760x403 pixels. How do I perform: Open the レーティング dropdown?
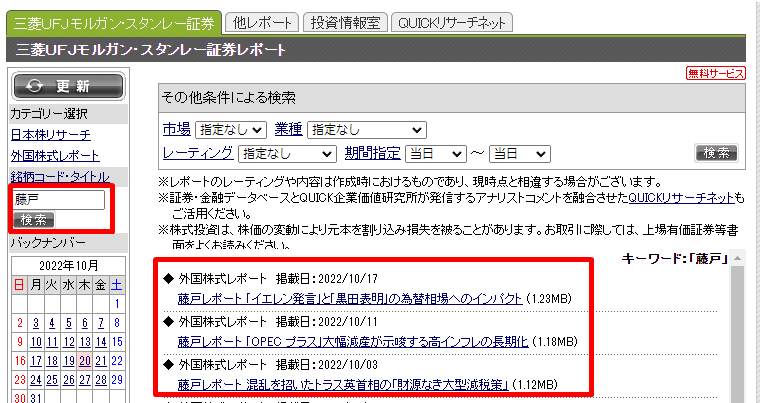(x=287, y=154)
